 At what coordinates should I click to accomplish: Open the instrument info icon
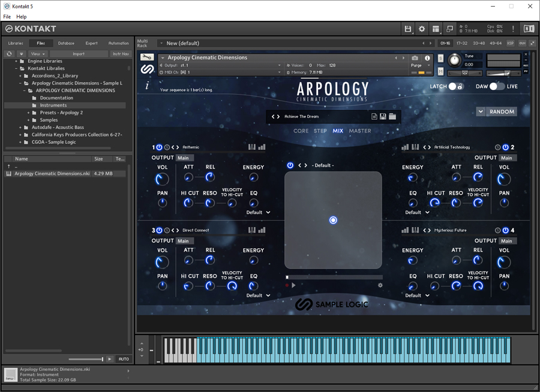click(427, 58)
